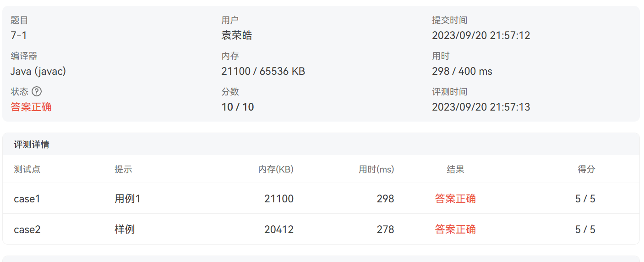Click case1 result 答案正确
Viewport: 644px width, 262px height.
tap(455, 199)
